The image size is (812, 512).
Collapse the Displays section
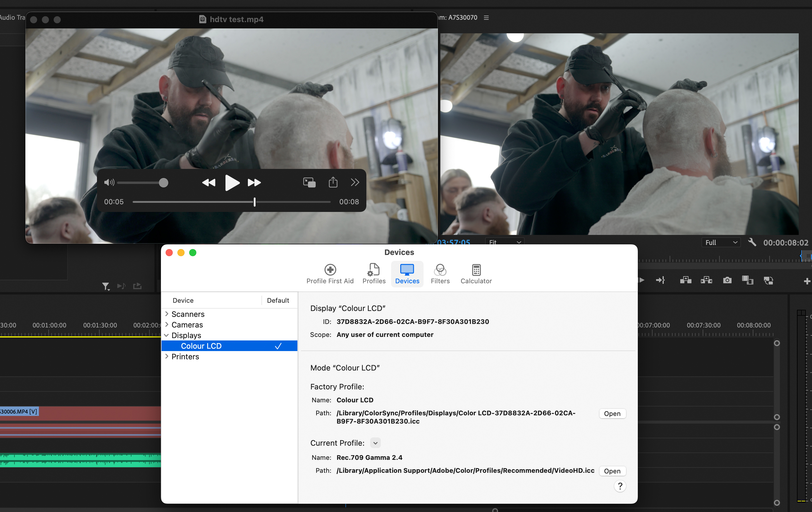point(167,335)
